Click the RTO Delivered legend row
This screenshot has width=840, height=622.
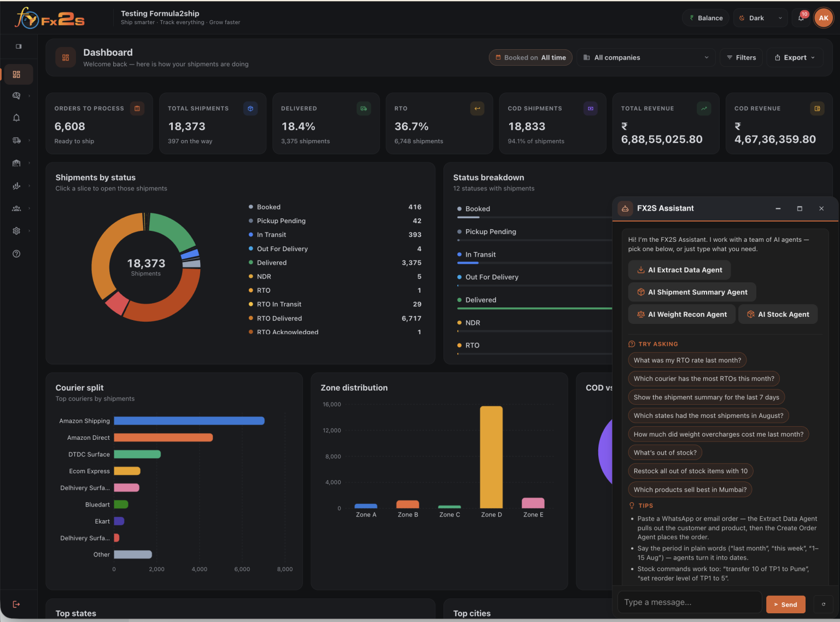[335, 318]
